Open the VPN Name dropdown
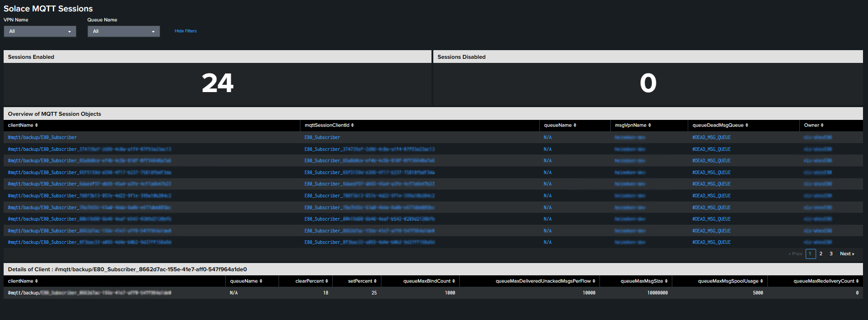The width and height of the screenshot is (868, 320). coord(40,31)
